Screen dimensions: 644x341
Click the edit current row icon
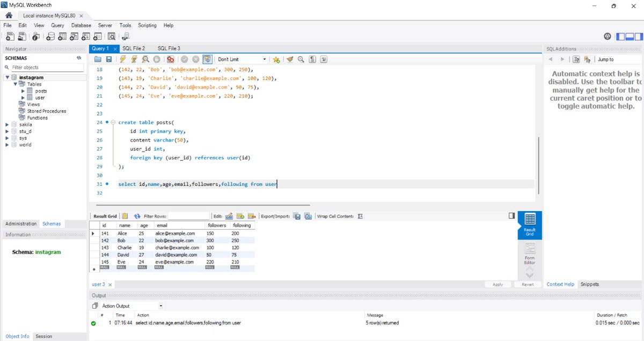(229, 216)
